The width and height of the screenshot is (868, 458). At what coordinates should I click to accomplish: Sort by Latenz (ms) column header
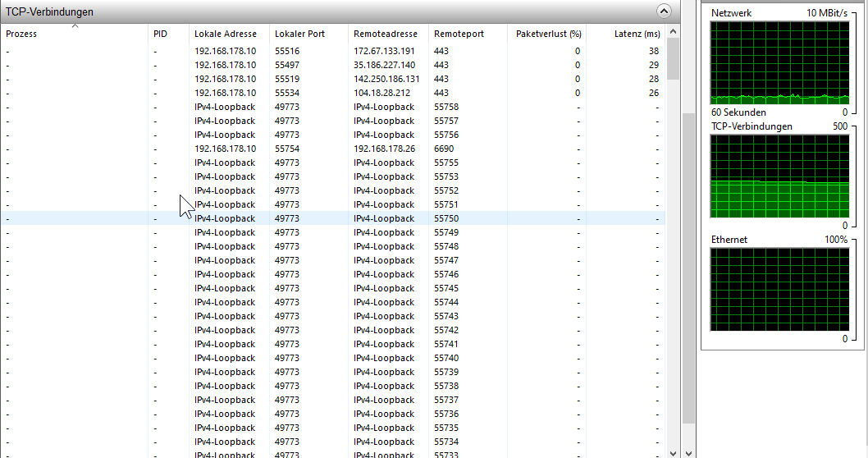point(625,34)
